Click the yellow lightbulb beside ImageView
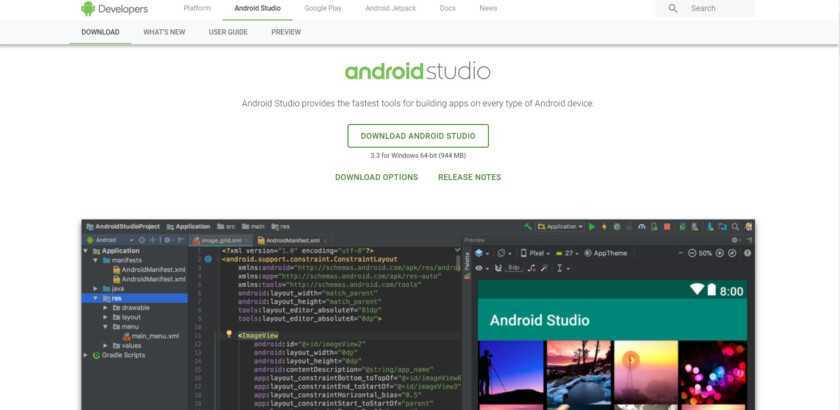The width and height of the screenshot is (840, 410). [229, 334]
